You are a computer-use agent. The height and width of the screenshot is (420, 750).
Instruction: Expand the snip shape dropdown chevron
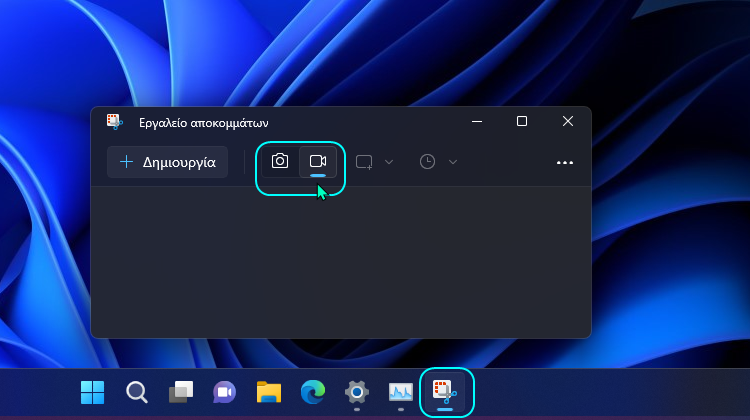[389, 162]
